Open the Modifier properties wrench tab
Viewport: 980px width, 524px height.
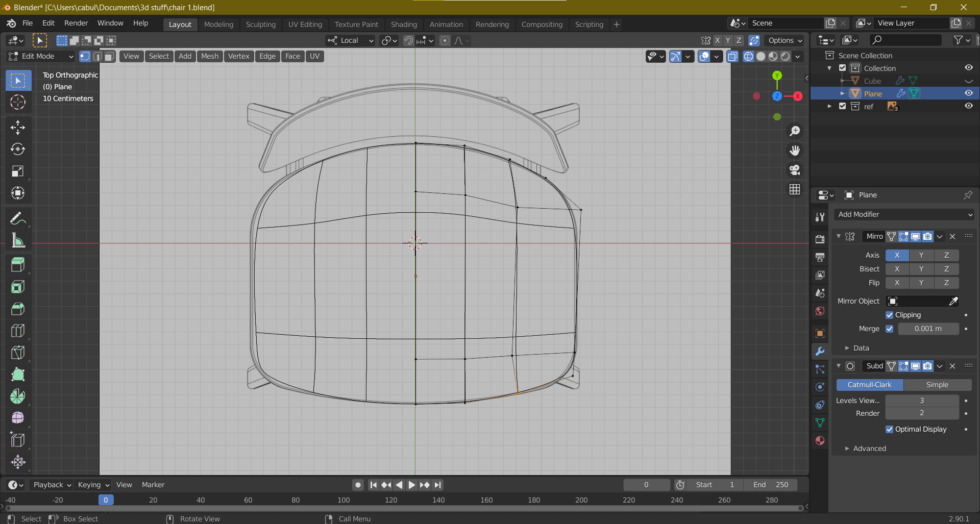point(820,352)
